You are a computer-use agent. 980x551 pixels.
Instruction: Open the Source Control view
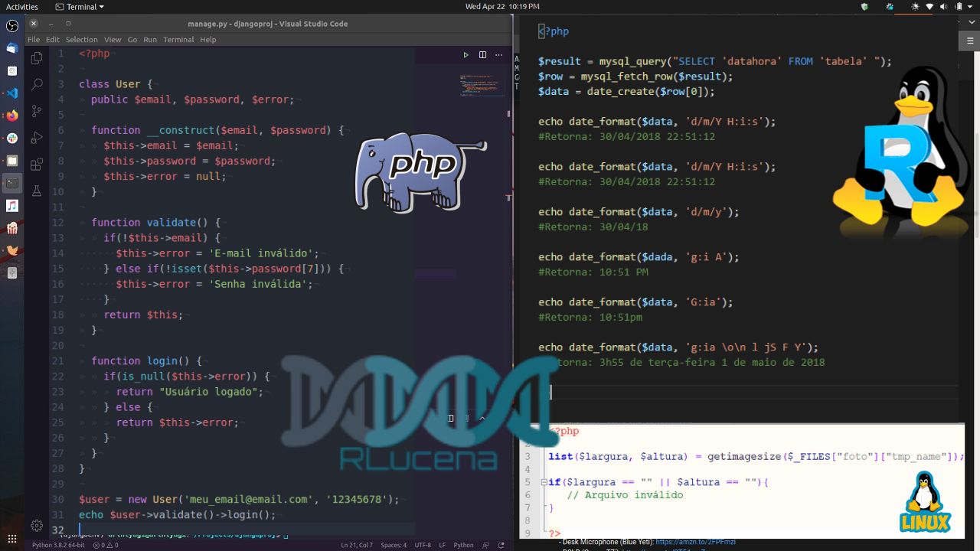[36, 112]
